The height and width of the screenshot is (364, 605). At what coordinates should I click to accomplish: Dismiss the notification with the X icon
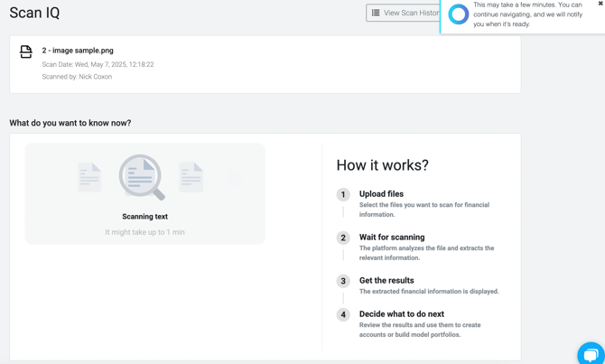coord(600,4)
